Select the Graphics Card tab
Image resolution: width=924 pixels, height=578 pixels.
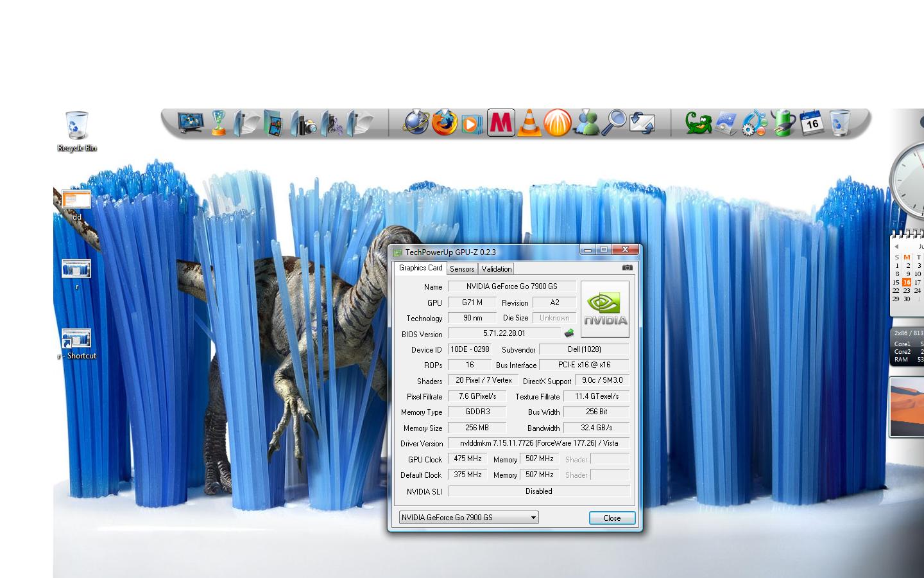coord(420,268)
